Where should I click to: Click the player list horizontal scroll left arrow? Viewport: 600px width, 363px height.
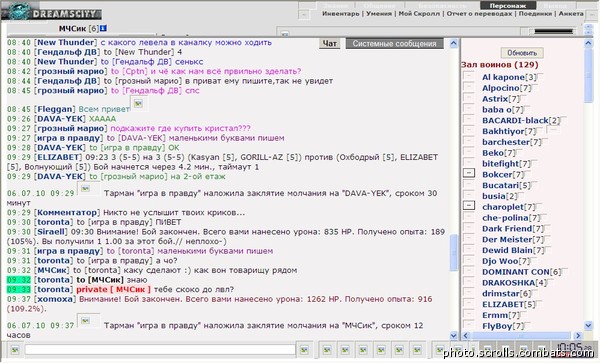click(466, 335)
